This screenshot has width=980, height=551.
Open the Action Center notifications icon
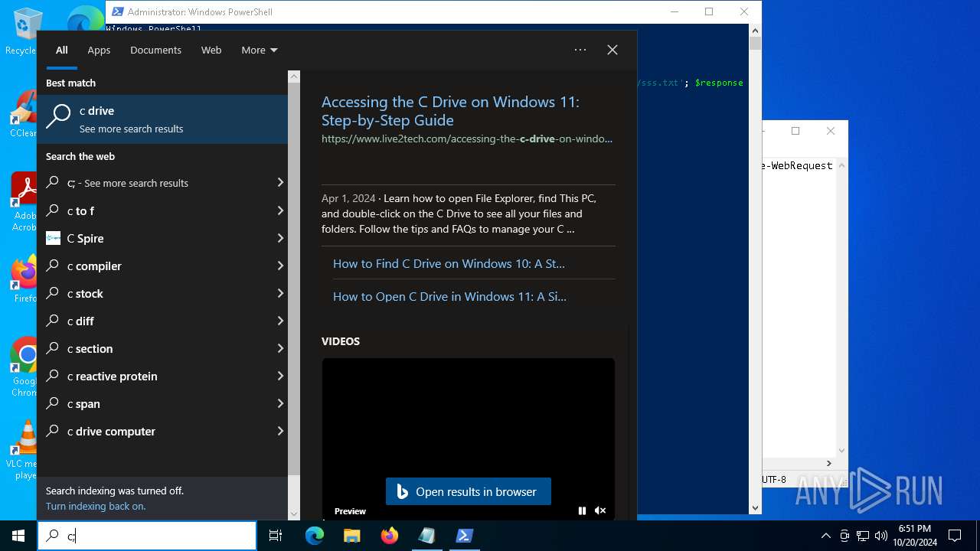click(x=955, y=536)
